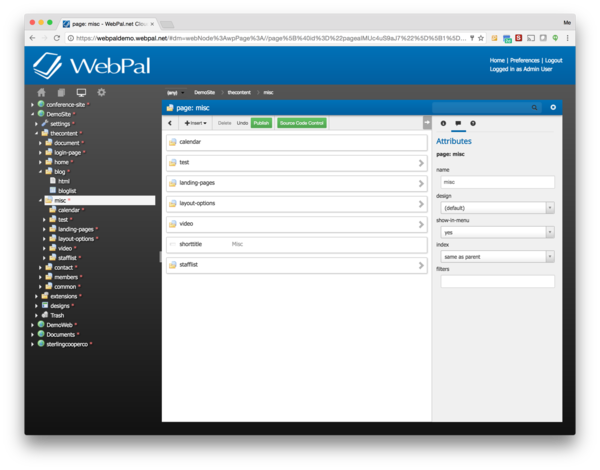This screenshot has height=470, width=600.
Task: Switch to the comments tab icon
Action: point(458,123)
